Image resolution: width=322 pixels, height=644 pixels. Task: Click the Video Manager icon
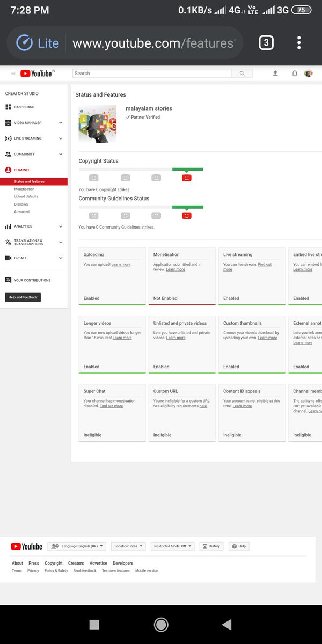pos(8,123)
